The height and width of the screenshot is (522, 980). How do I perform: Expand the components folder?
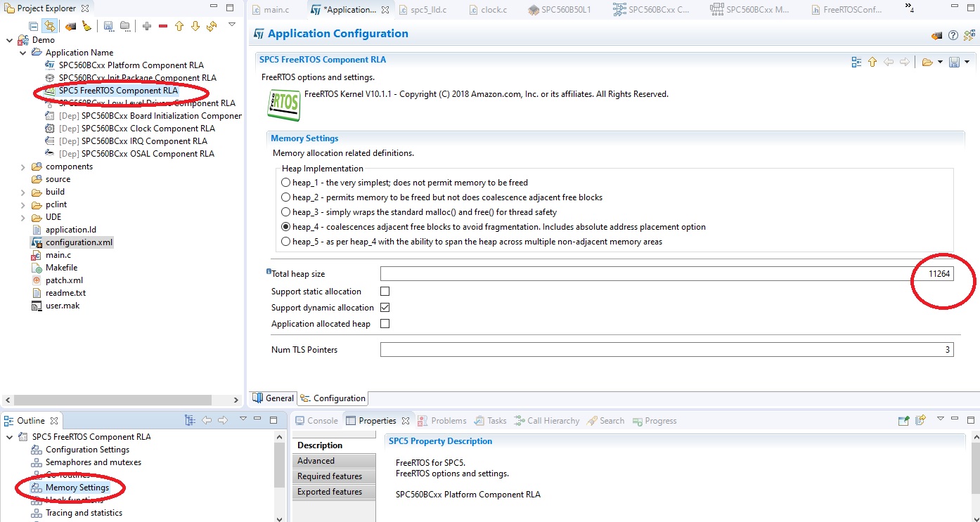tap(22, 167)
